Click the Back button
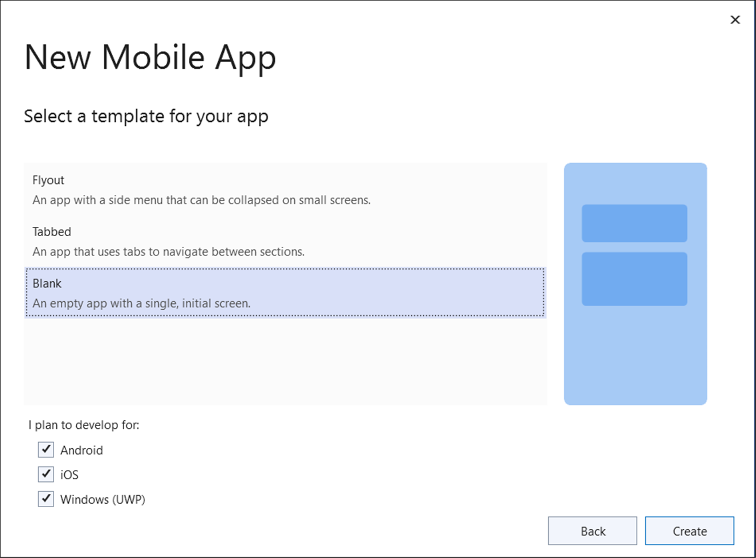Screen dimensions: 756x558 coord(593,531)
